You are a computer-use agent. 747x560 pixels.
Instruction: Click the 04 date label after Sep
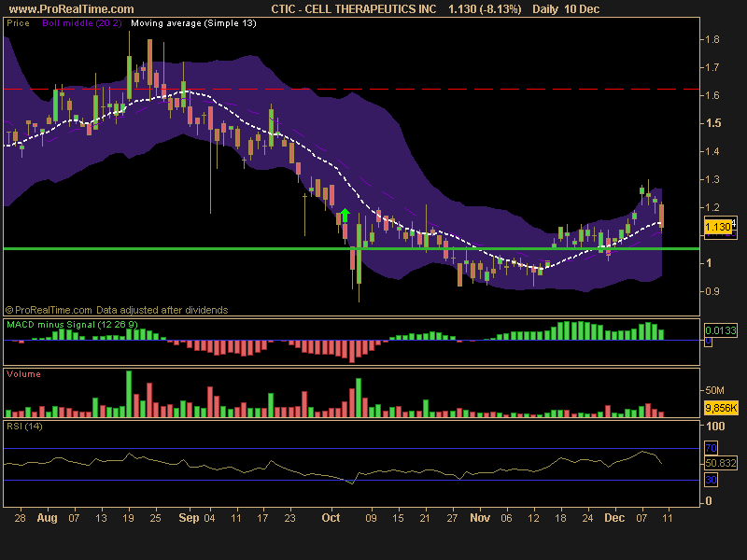(209, 518)
